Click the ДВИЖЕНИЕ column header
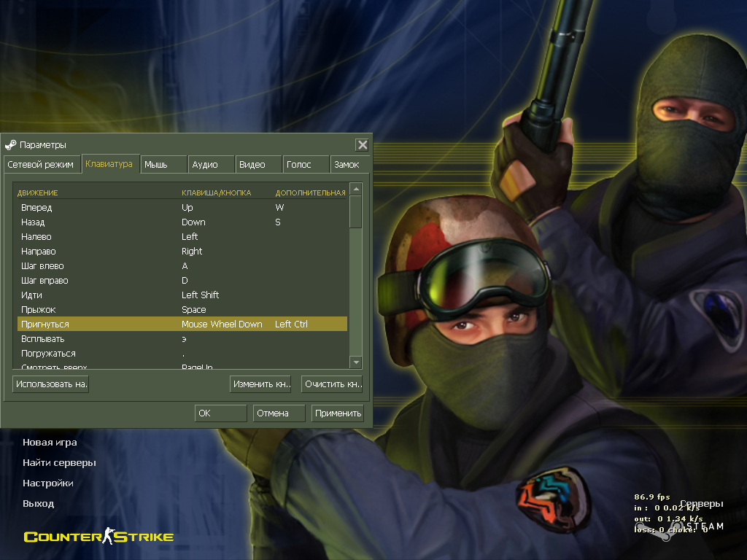747x560 pixels. [38, 192]
